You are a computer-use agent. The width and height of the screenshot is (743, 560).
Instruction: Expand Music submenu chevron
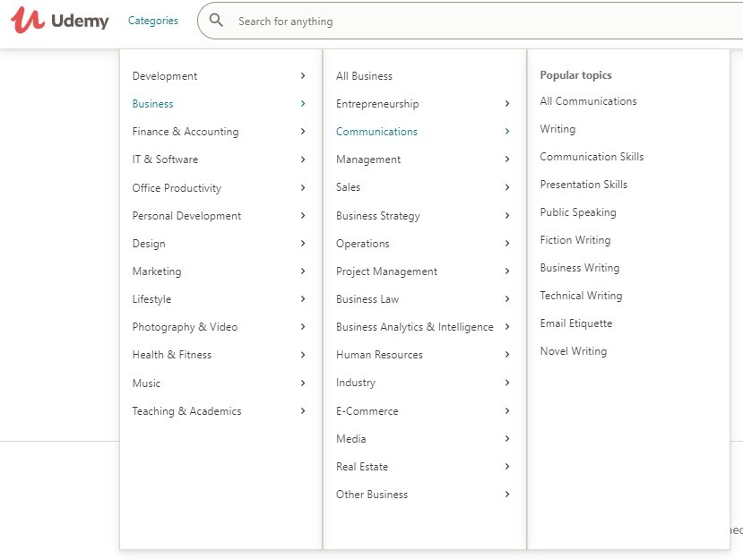pyautogui.click(x=303, y=383)
